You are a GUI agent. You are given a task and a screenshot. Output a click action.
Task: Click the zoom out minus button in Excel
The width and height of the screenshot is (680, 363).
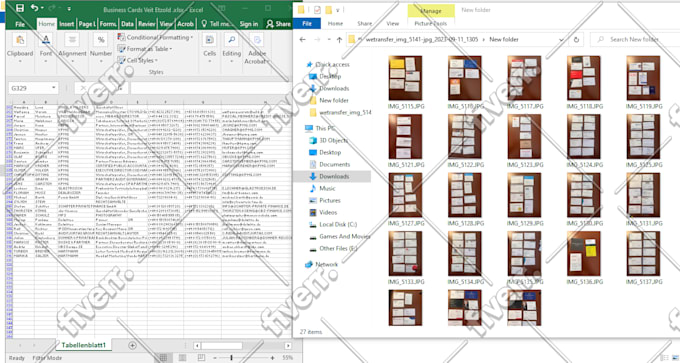[215, 358]
